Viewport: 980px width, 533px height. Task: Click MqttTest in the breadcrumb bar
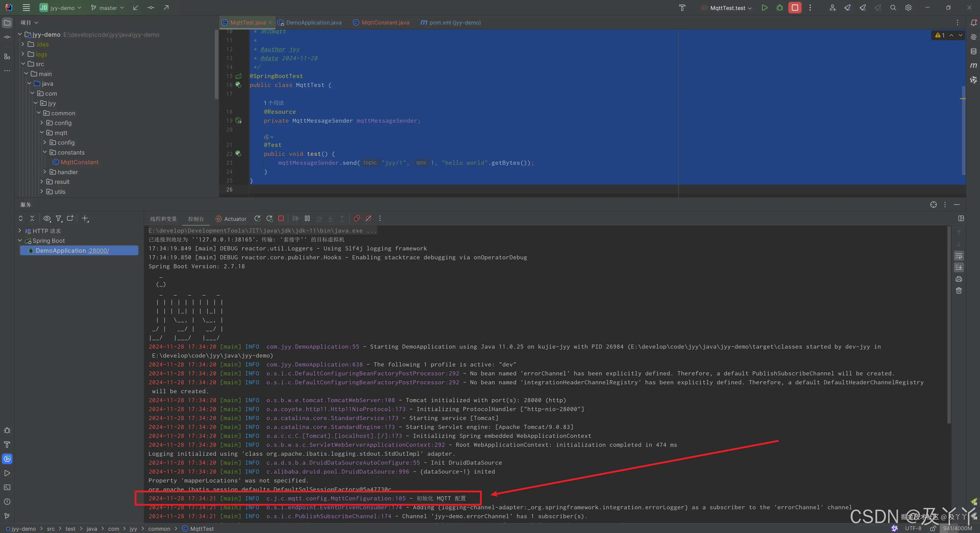tap(202, 528)
